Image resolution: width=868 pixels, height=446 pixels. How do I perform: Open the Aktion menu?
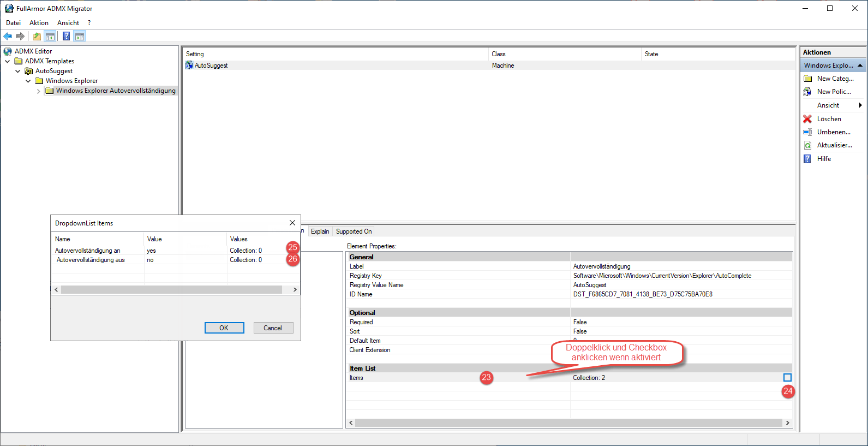pos(39,23)
